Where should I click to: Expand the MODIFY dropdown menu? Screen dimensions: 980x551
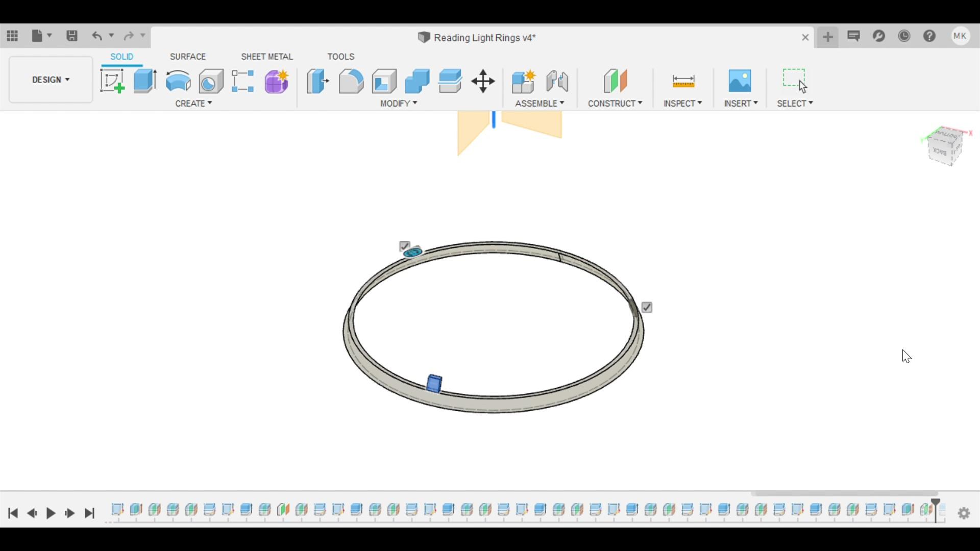pos(399,104)
